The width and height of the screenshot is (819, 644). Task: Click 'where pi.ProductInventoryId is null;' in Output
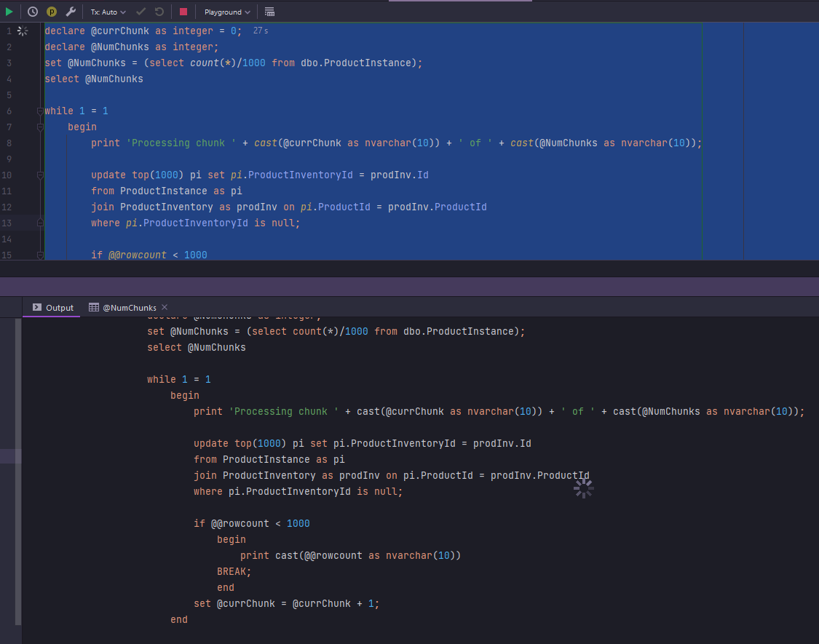298,491
